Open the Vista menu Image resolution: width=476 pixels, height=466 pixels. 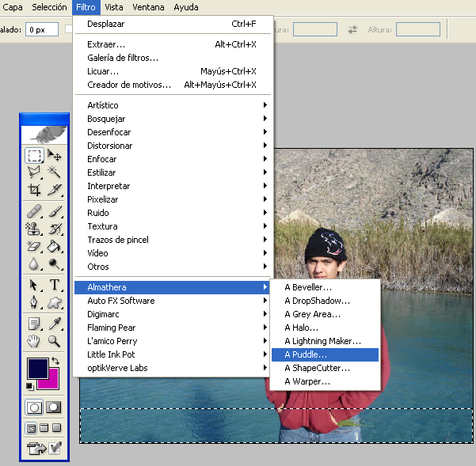[114, 7]
